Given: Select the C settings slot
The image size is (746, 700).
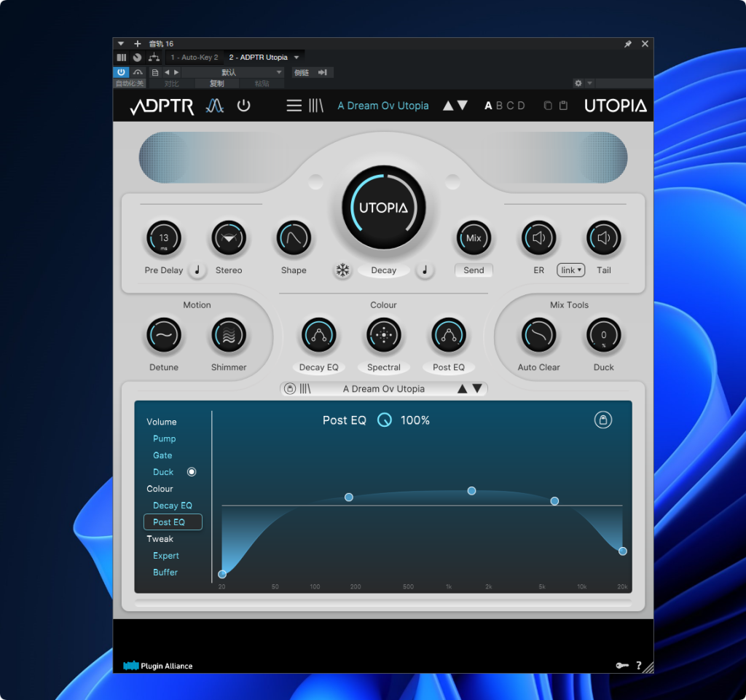Looking at the screenshot, I should point(510,106).
